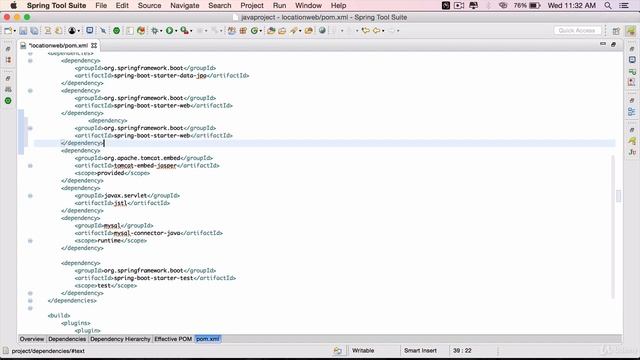
Task: Click the tomcat-embed-jasper artifactId text
Action: click(145, 166)
